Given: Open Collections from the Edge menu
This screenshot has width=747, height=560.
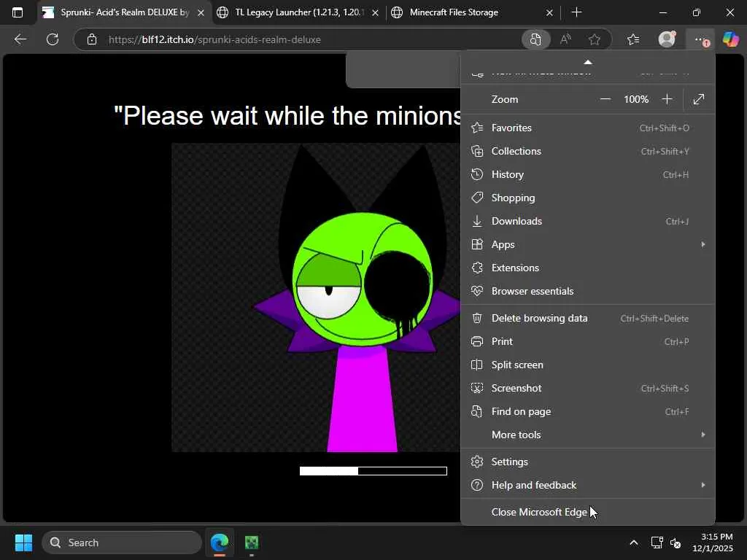Looking at the screenshot, I should click(x=587, y=151).
